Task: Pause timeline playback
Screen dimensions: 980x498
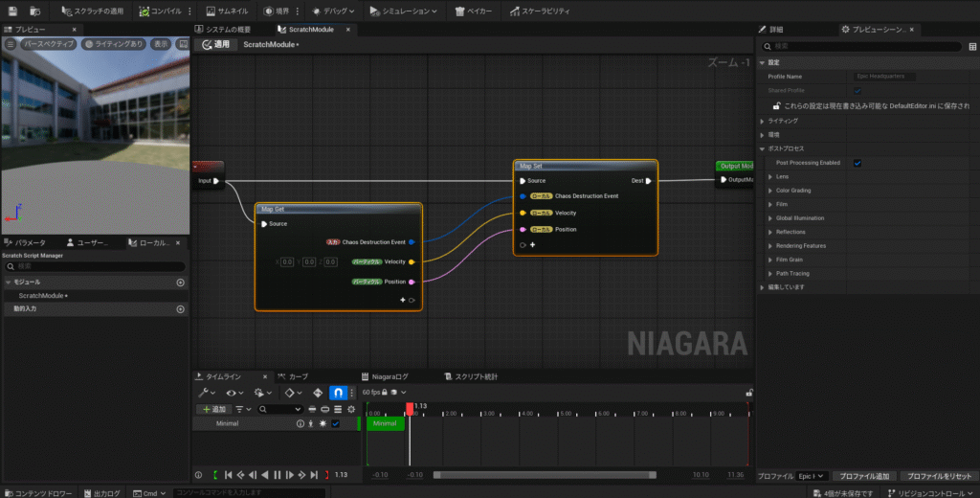Action: pyautogui.click(x=277, y=475)
